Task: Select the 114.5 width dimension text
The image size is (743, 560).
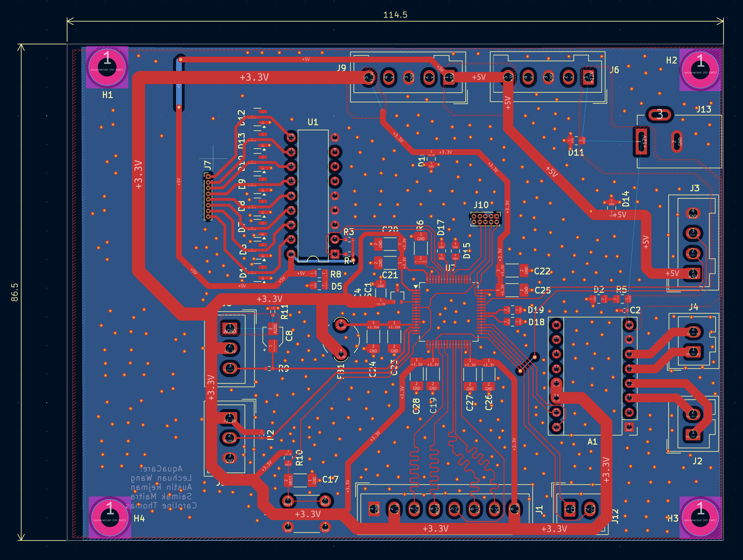Action: pyautogui.click(x=395, y=15)
